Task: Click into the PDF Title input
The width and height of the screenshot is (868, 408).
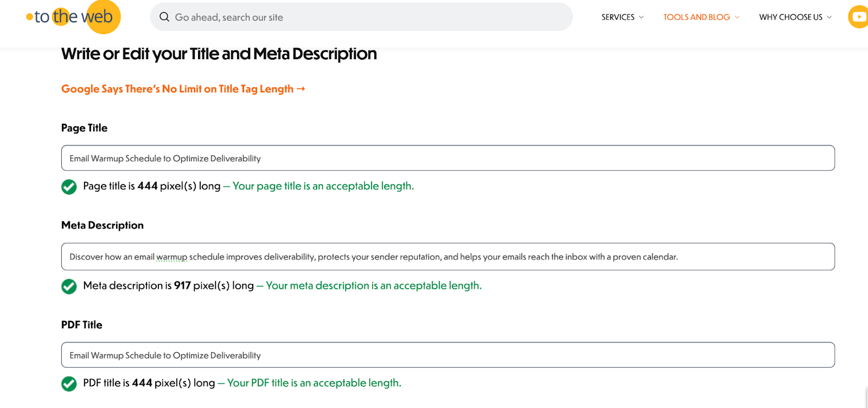Action: point(448,355)
